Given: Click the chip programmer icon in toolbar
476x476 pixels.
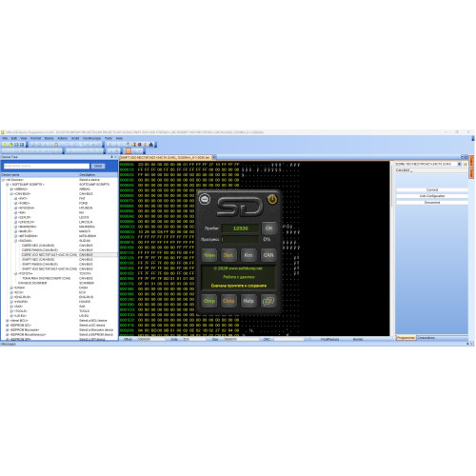Looking at the screenshot, I should click(151, 145).
